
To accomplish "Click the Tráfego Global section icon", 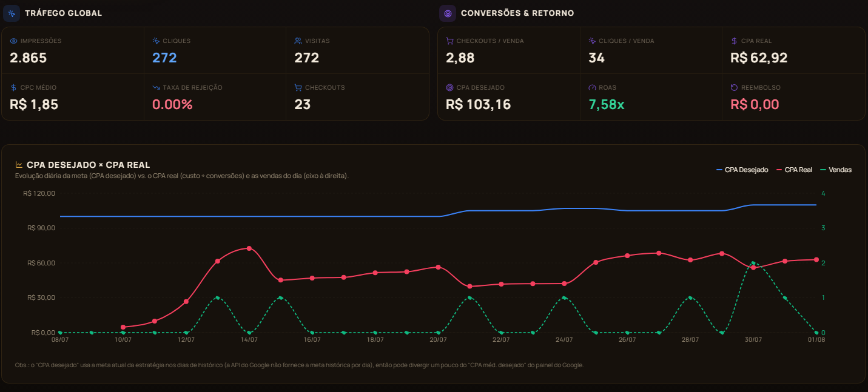I will pos(12,13).
